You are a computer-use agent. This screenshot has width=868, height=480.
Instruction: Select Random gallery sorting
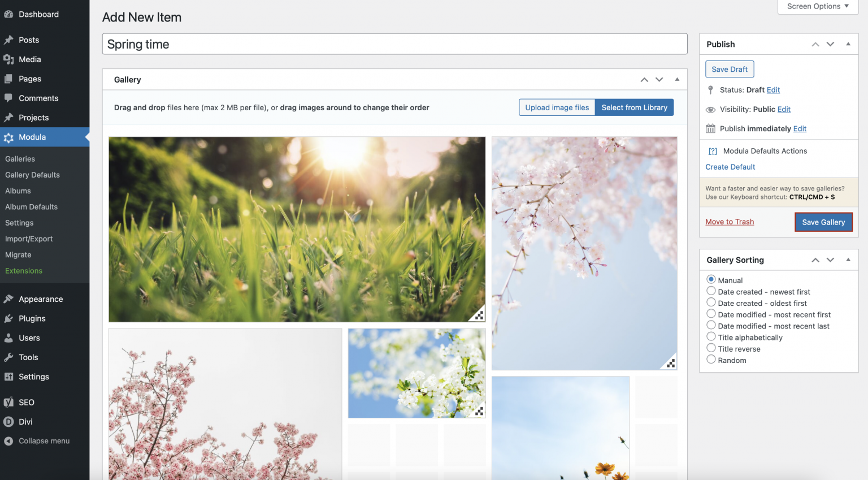(x=711, y=359)
